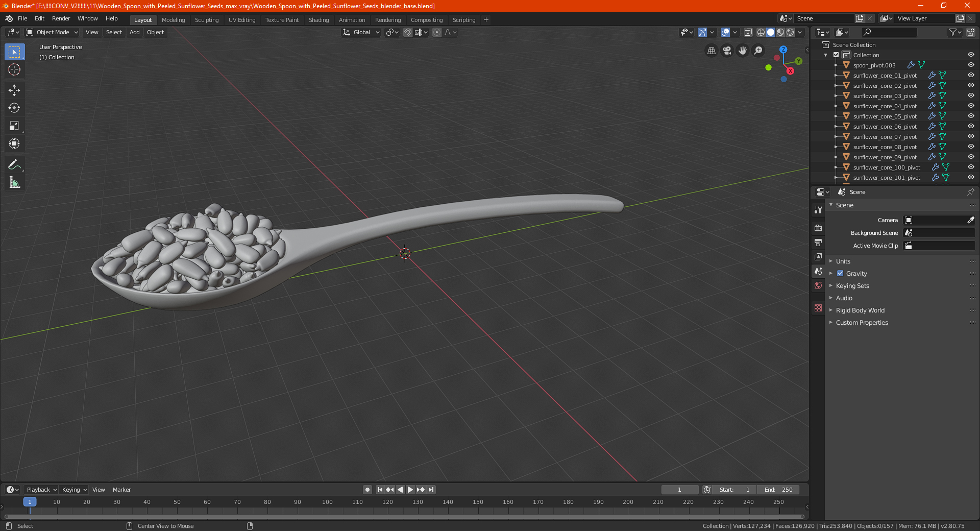Open the timeline Marker menu
Viewport: 980px width, 531px height.
click(121, 490)
